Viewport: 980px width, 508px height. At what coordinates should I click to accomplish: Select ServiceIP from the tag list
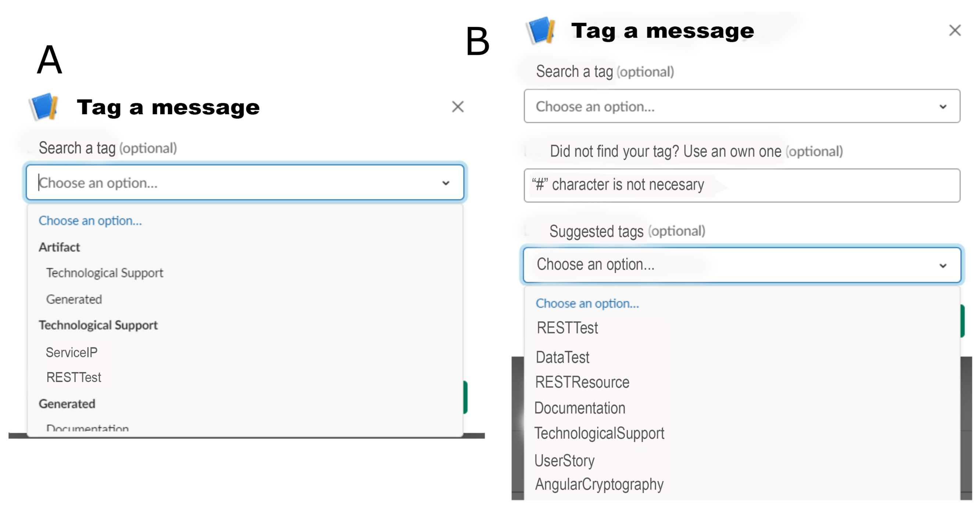pyautogui.click(x=72, y=353)
